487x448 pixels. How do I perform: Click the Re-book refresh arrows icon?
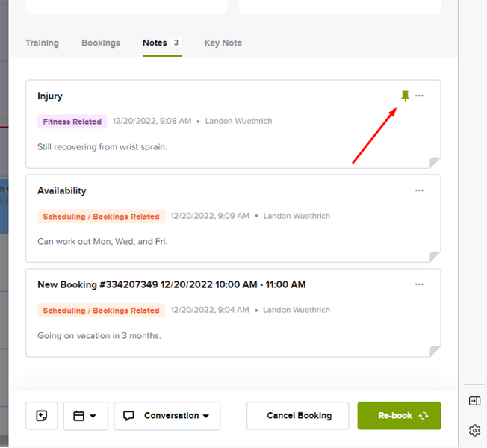click(424, 416)
